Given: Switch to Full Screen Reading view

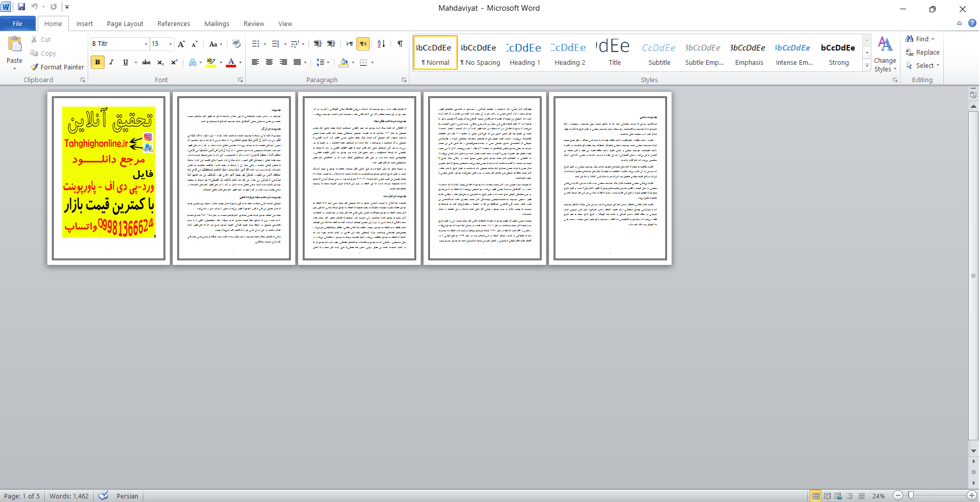Looking at the screenshot, I should (827, 496).
